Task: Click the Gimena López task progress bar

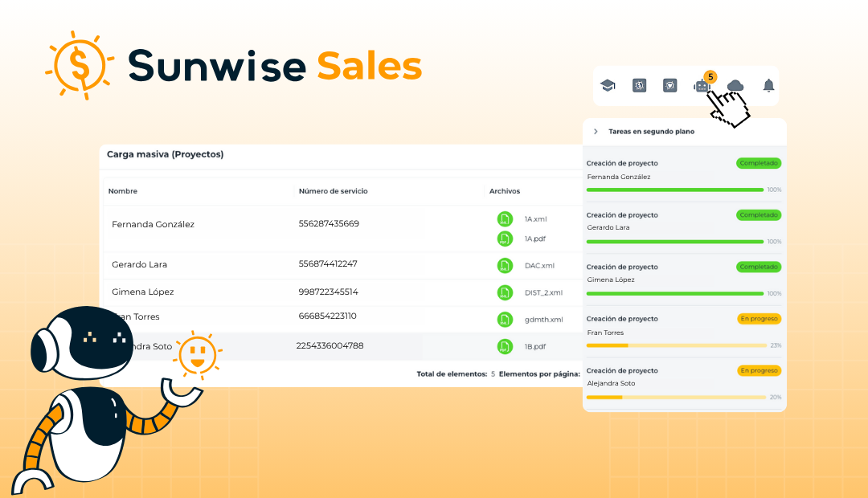Action: coord(675,294)
